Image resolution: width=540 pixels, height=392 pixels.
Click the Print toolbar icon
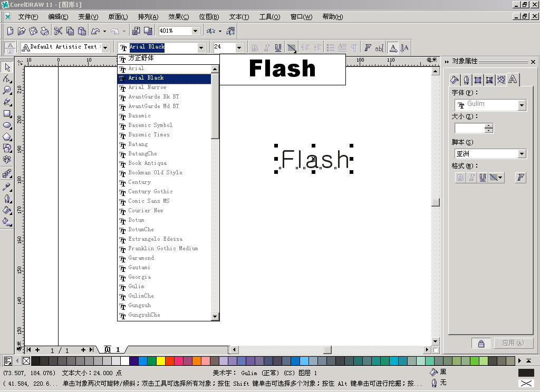point(45,31)
